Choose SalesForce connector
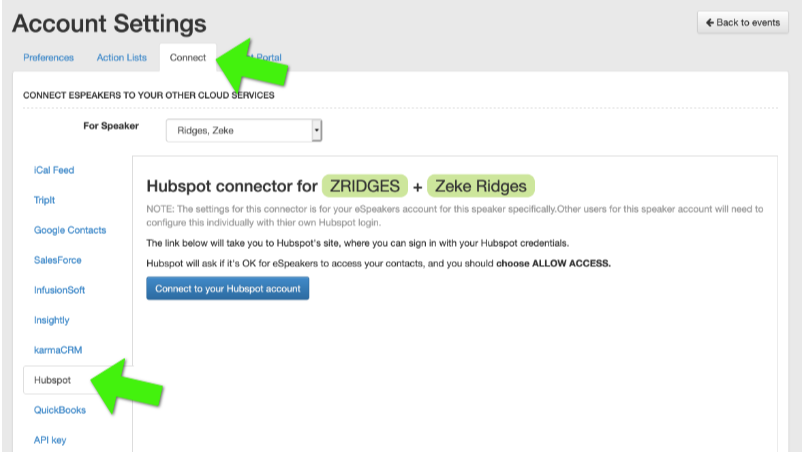The width and height of the screenshot is (804, 452). click(x=58, y=260)
